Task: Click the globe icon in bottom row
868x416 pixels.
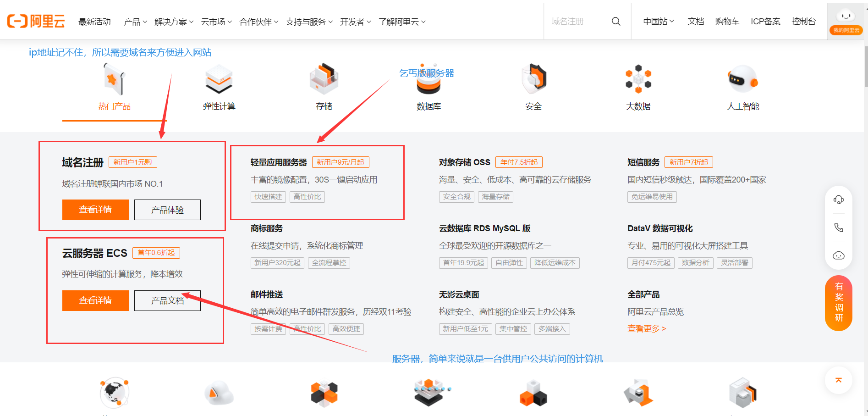Action: point(114,393)
